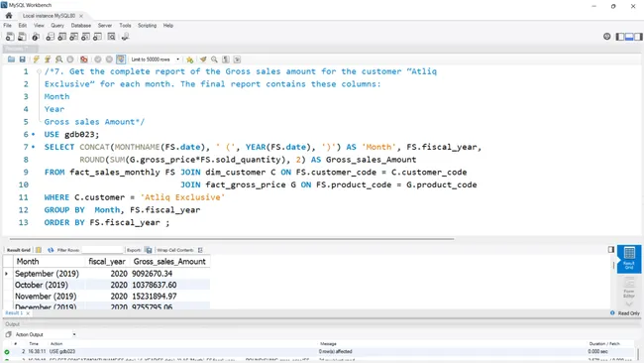Open the Help menu
Image resolution: width=644 pixels, height=363 pixels.
168,26
